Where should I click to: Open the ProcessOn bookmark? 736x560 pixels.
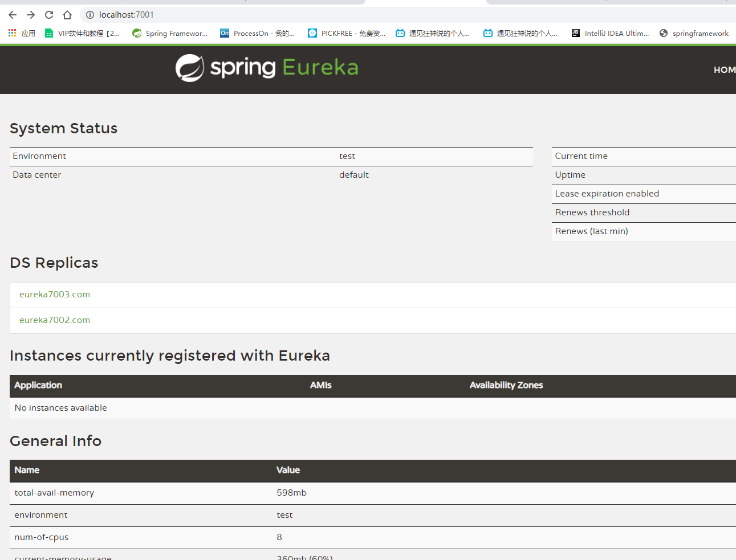click(x=258, y=33)
